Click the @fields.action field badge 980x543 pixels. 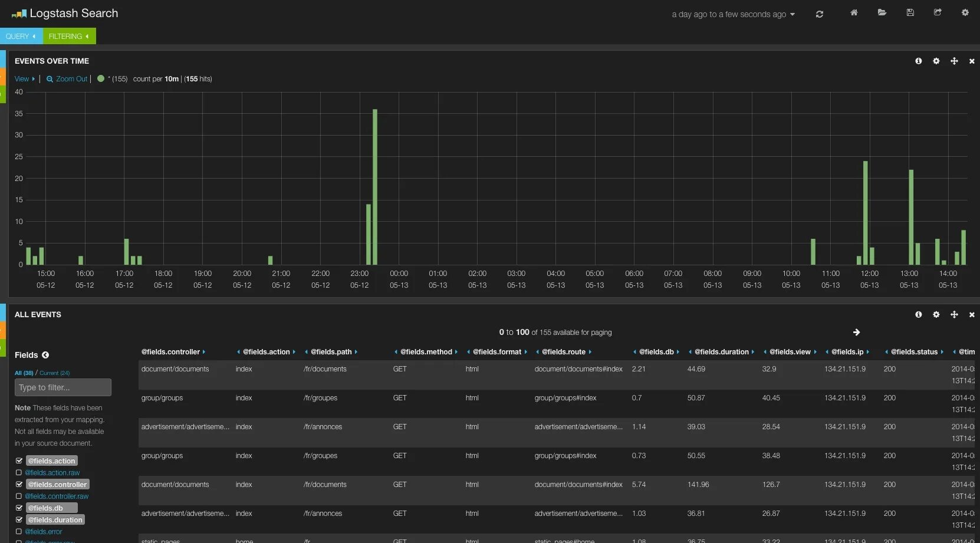[51, 461]
